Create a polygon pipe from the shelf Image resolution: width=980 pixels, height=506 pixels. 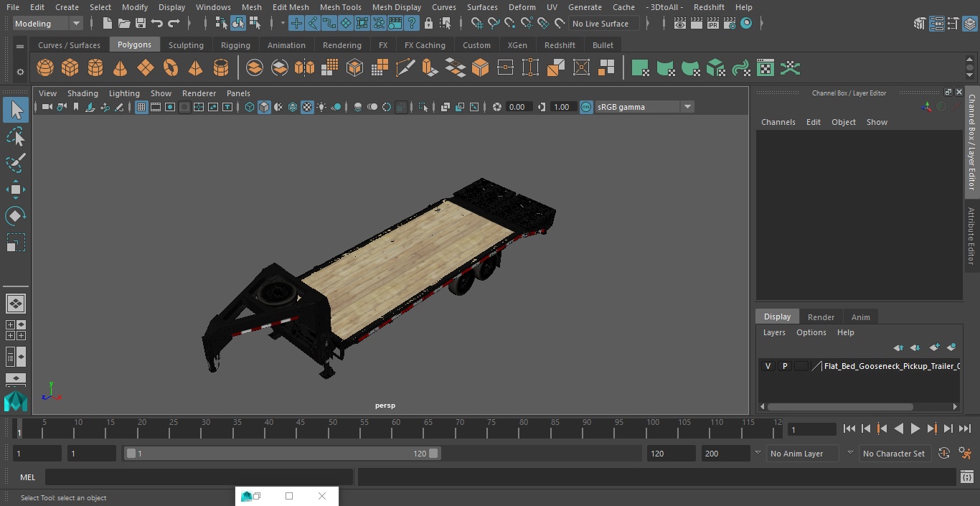coord(221,68)
